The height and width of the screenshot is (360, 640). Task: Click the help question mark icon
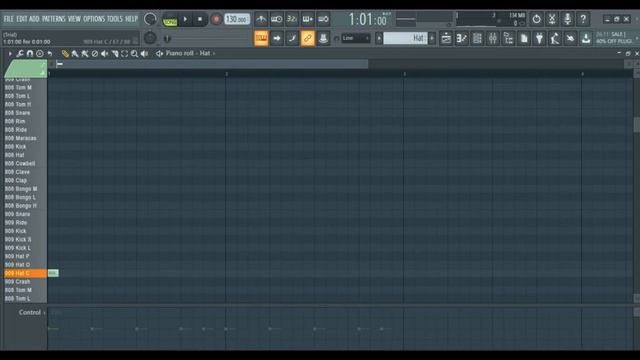tap(583, 19)
